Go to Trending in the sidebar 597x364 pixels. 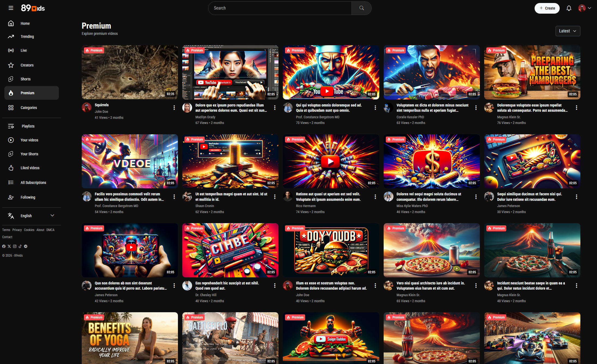[x=27, y=37]
